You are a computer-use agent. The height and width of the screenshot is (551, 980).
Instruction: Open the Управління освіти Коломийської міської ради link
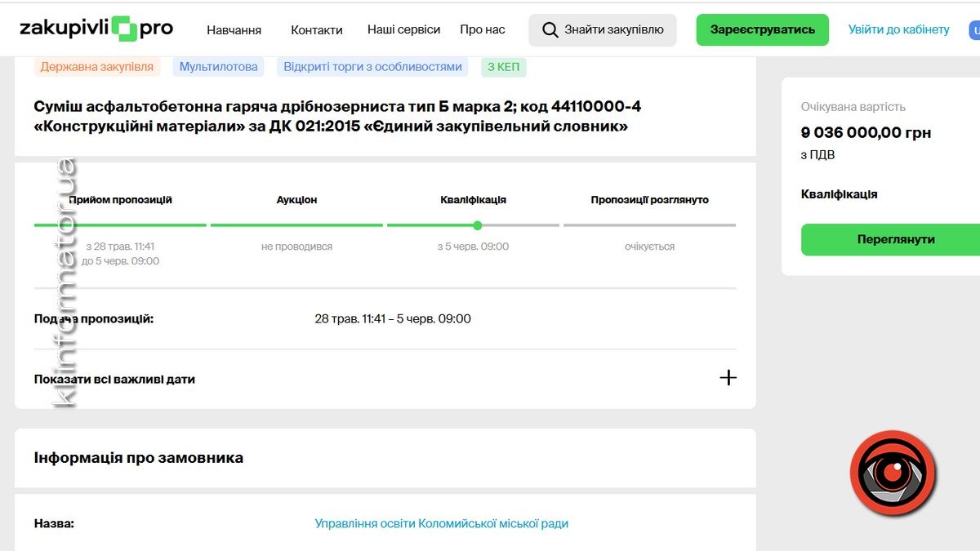(439, 523)
